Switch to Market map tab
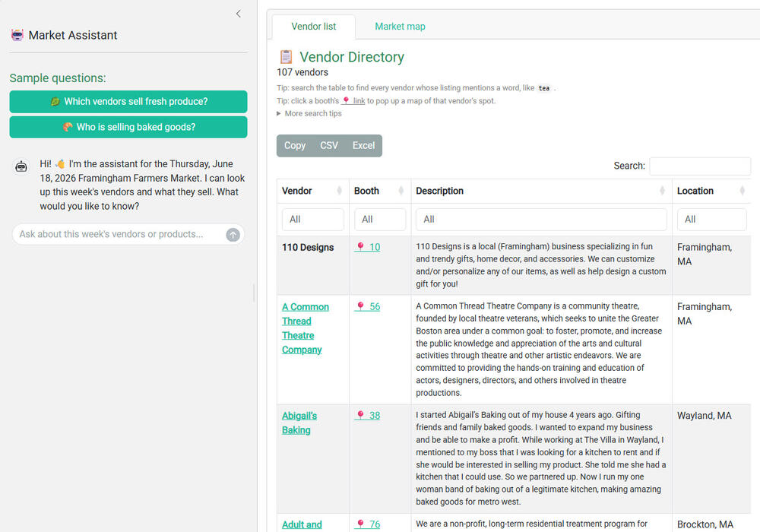The image size is (760, 532). tap(400, 27)
